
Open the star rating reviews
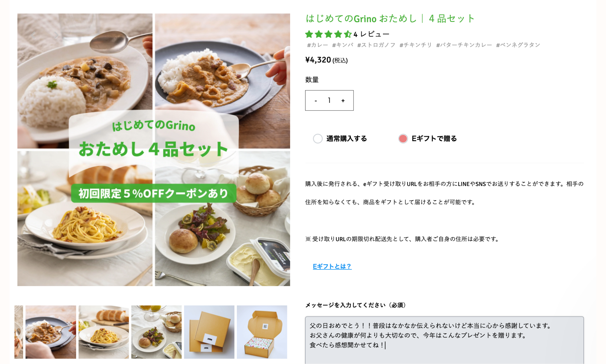[x=328, y=34]
